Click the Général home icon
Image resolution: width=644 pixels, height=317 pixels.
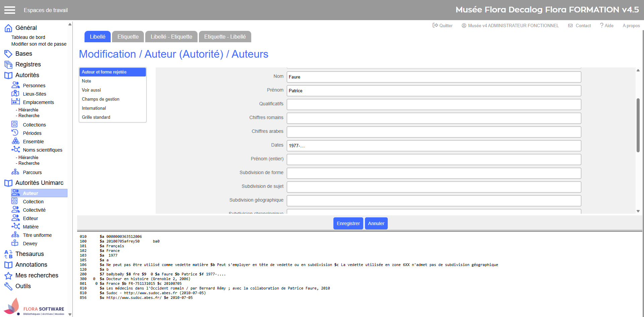point(8,28)
